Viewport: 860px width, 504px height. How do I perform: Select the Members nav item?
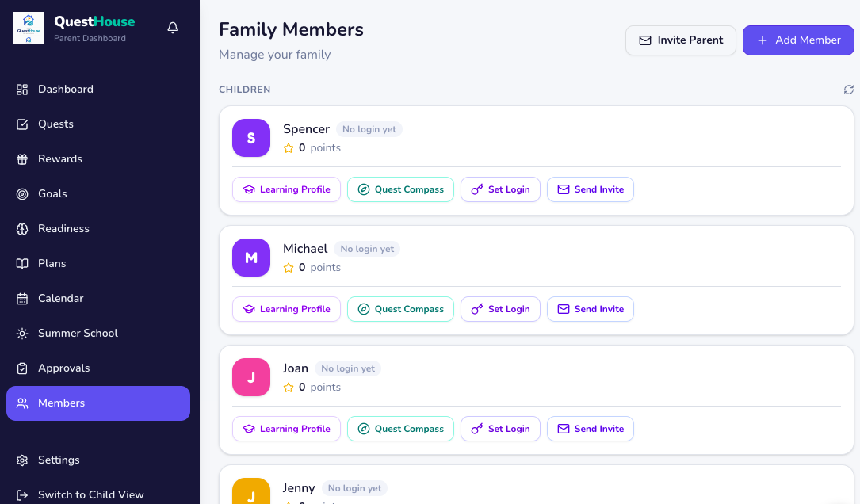click(98, 403)
